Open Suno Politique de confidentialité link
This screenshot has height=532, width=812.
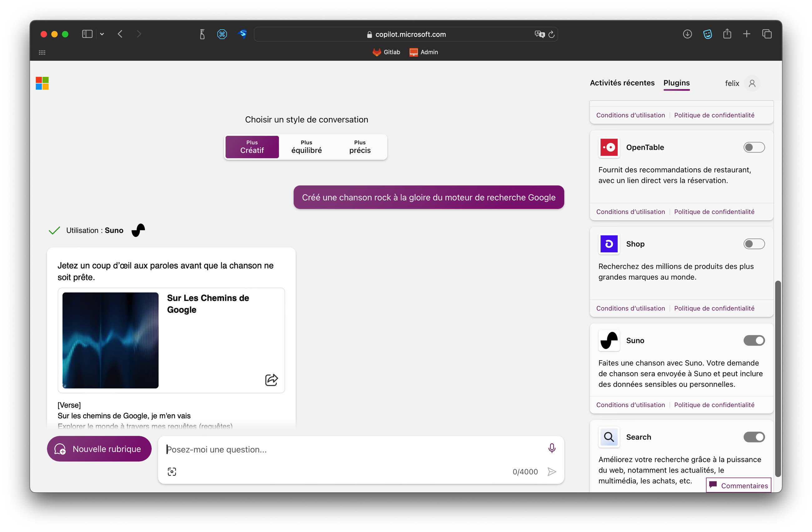[714, 405]
